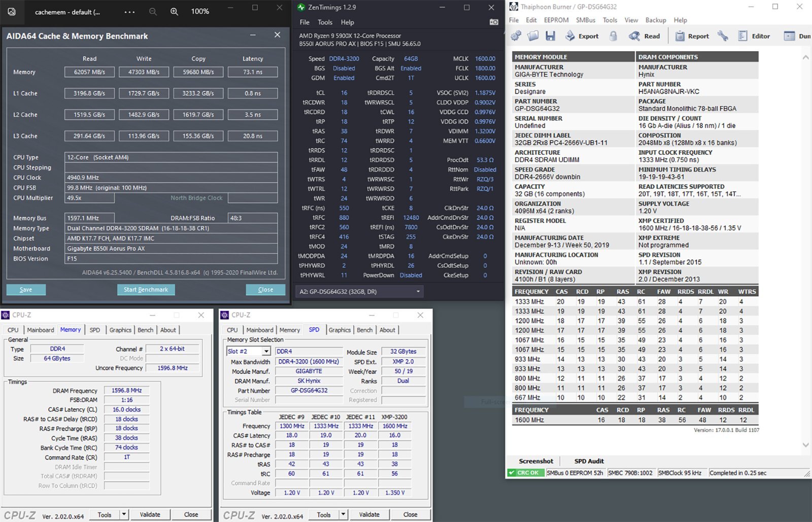Click the zoom out magnifier in Photos viewer
This screenshot has height=522, width=812.
153,11
